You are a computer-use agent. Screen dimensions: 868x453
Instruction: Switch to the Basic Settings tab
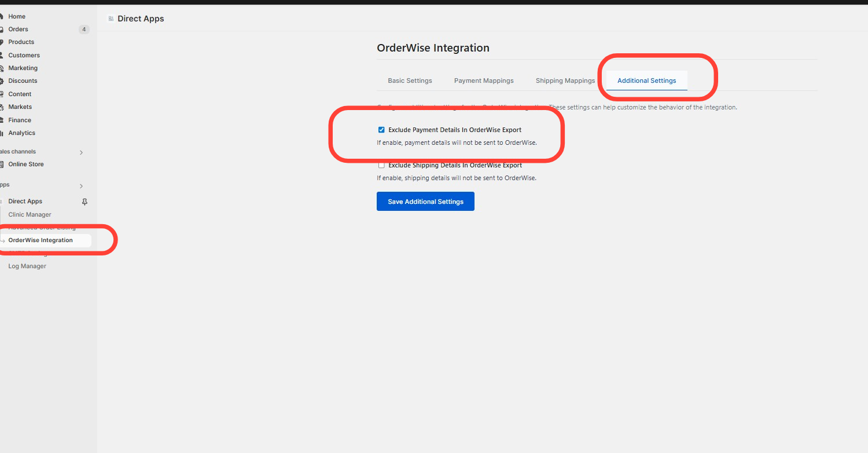410,81
